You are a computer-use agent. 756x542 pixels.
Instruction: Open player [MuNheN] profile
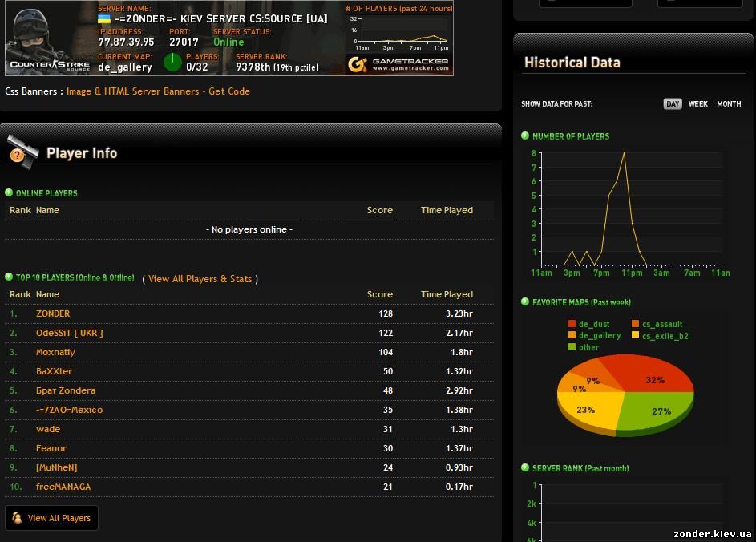[x=56, y=467]
